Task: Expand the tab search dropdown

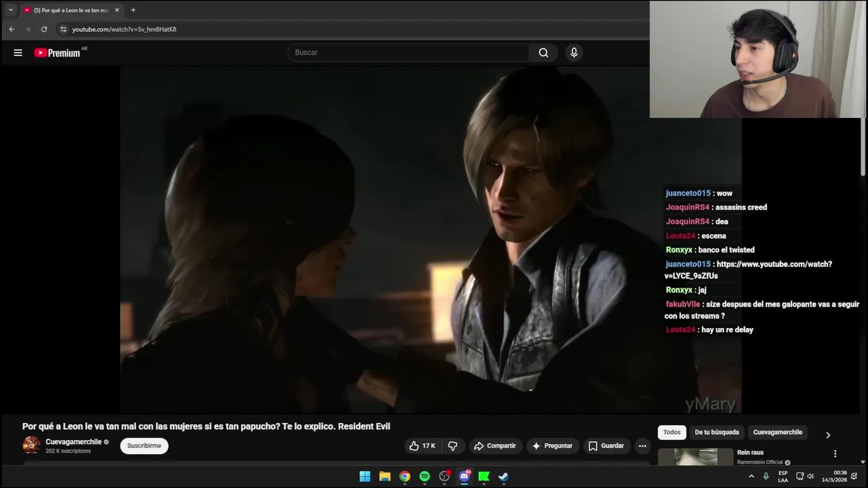Action: coord(10,10)
